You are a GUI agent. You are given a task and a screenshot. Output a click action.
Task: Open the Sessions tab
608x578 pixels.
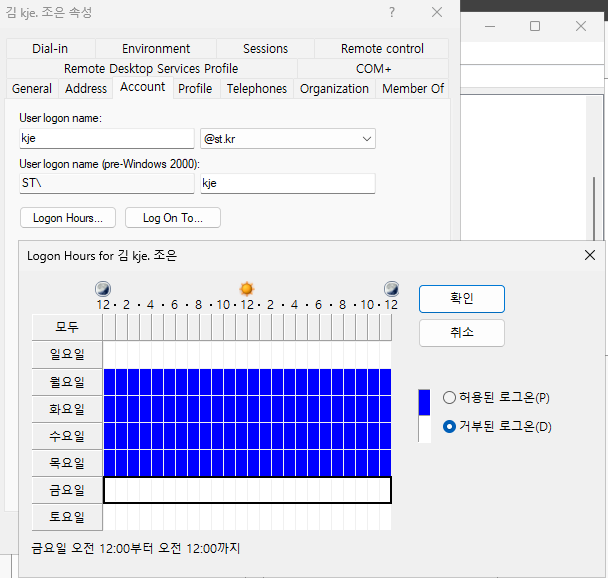[x=266, y=48]
